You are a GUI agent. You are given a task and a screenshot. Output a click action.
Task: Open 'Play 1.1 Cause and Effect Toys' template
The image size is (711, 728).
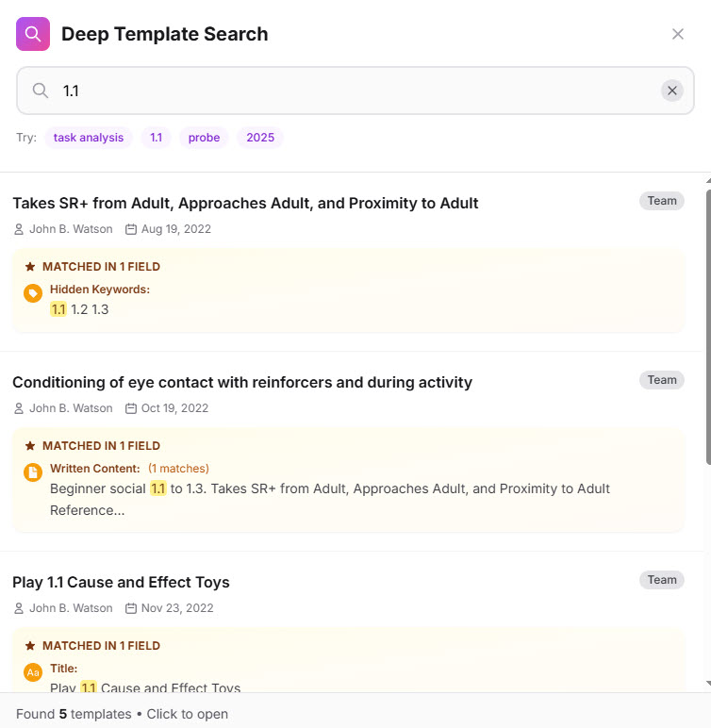click(121, 582)
